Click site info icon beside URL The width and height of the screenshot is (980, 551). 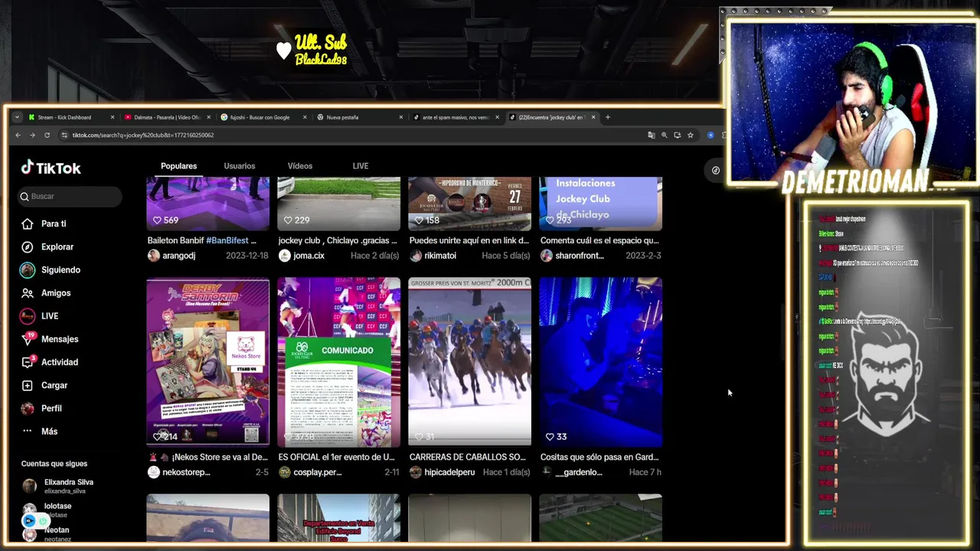[65, 135]
